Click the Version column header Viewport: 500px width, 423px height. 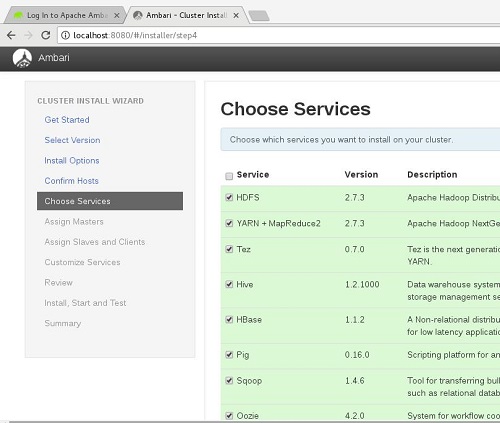pos(361,175)
